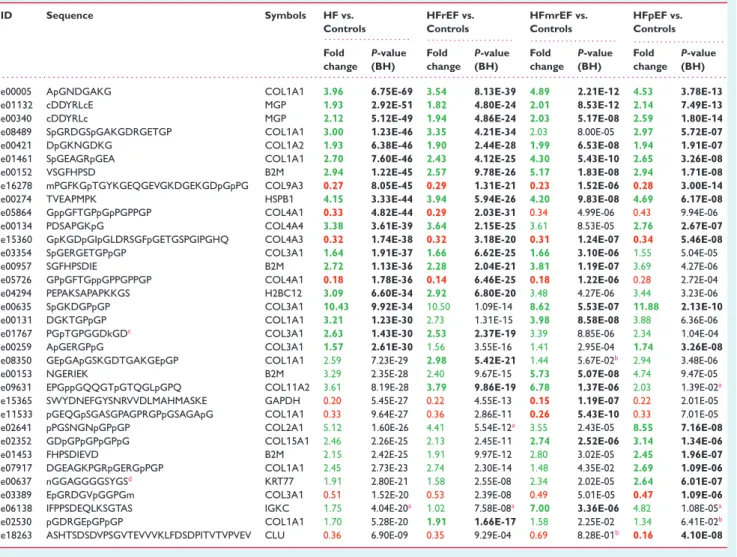Image resolution: width=737 pixels, height=557 pixels.
Task: Click symbol H2BC12
Action: pyautogui.click(x=281, y=293)
